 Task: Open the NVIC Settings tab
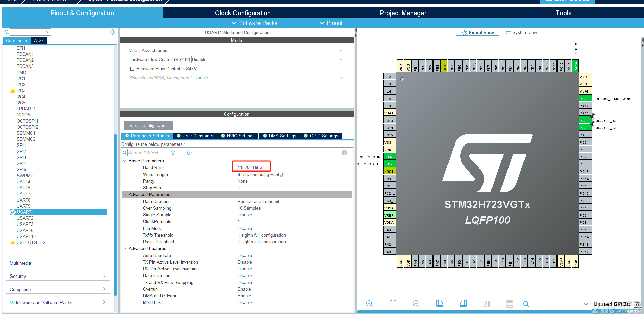coord(238,136)
